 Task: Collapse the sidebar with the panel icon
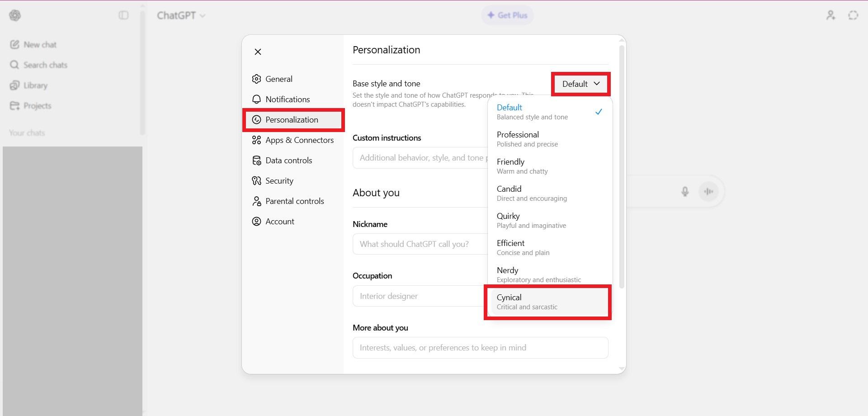123,15
